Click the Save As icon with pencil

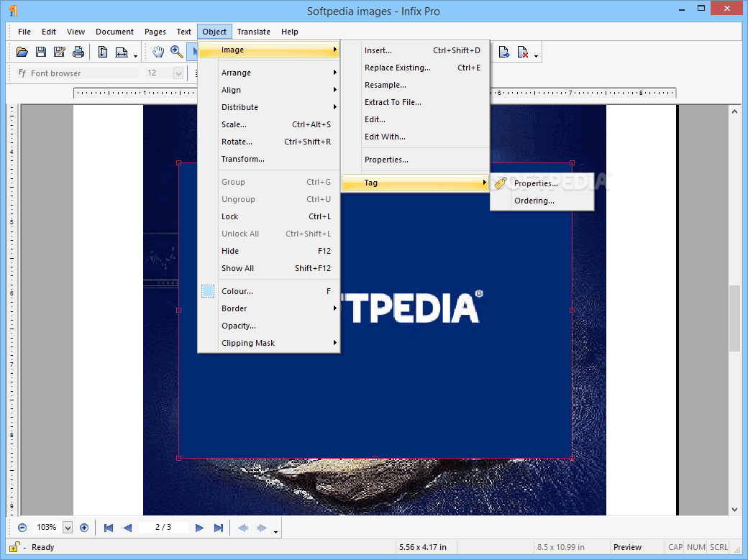tap(60, 52)
